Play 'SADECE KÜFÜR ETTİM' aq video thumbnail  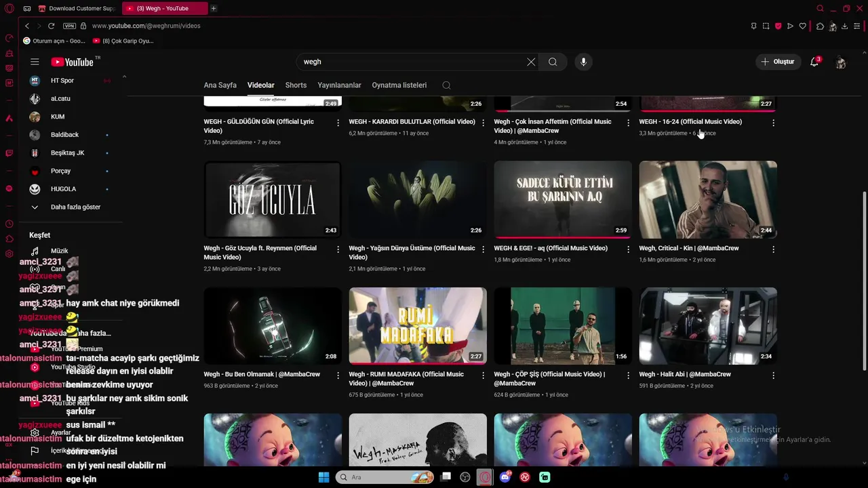tap(563, 199)
